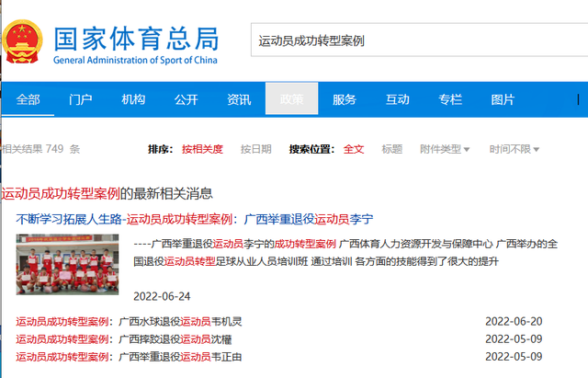Select the 全部 tab
Image resolution: width=588 pixels, height=378 pixels.
(28, 99)
